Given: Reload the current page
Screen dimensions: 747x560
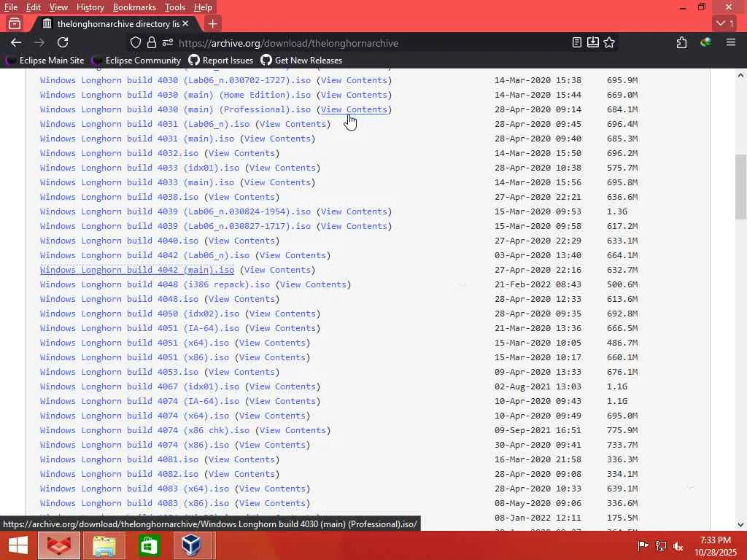Looking at the screenshot, I should click(x=63, y=43).
